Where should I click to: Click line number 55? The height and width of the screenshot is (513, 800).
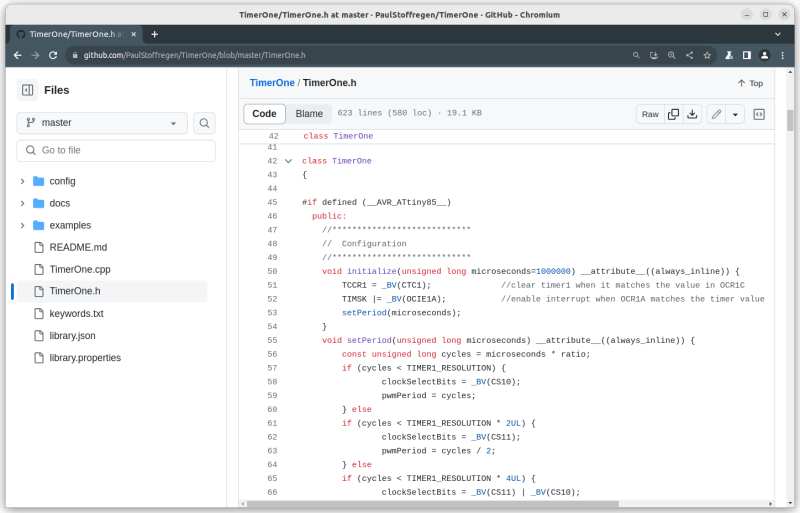[272, 340]
